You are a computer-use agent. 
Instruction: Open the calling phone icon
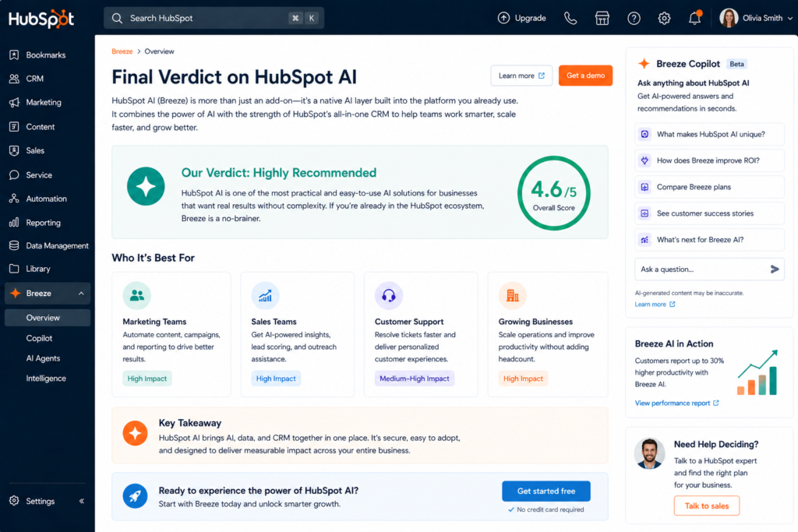pyautogui.click(x=570, y=19)
